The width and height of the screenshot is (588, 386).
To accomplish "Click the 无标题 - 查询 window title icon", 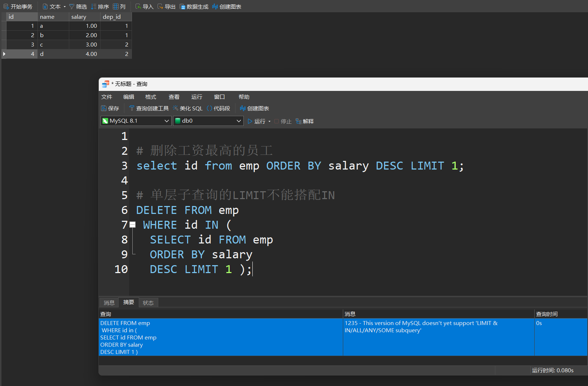I will point(105,84).
